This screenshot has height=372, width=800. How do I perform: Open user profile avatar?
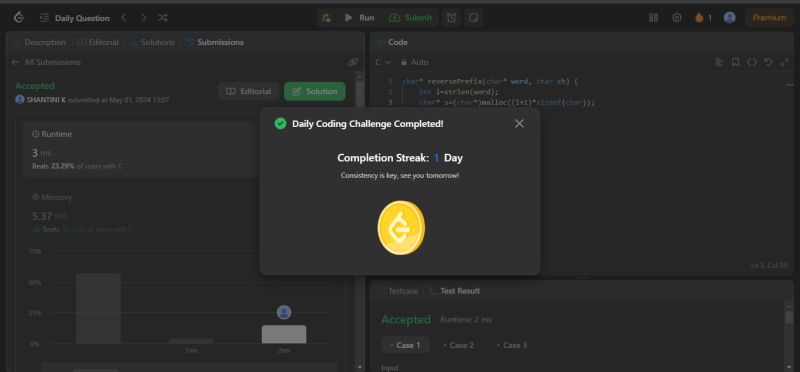tap(730, 18)
